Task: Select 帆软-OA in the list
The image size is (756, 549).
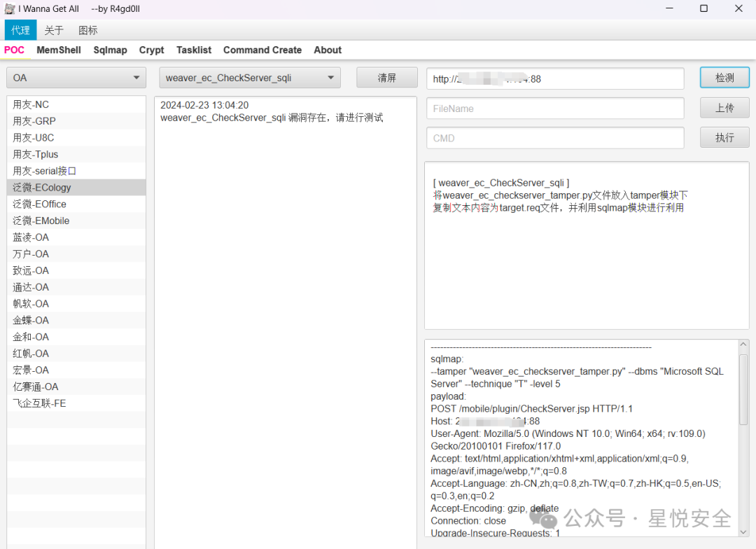Action: tap(76, 304)
